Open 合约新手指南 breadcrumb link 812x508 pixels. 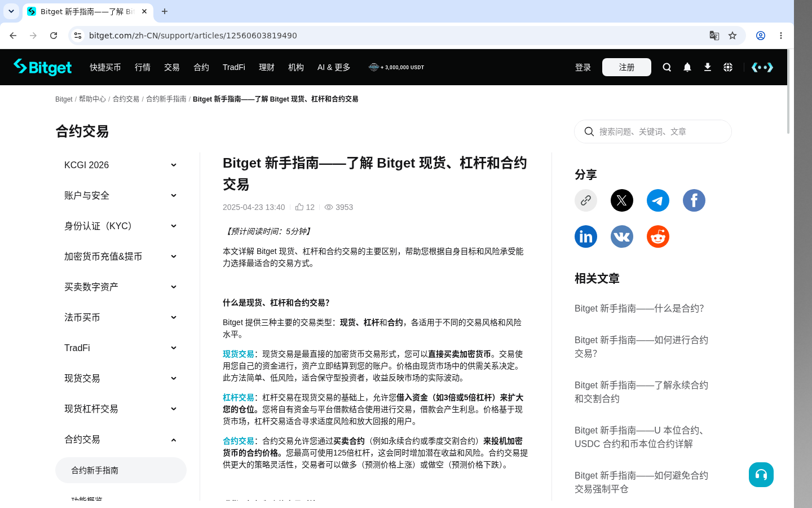coord(166,99)
